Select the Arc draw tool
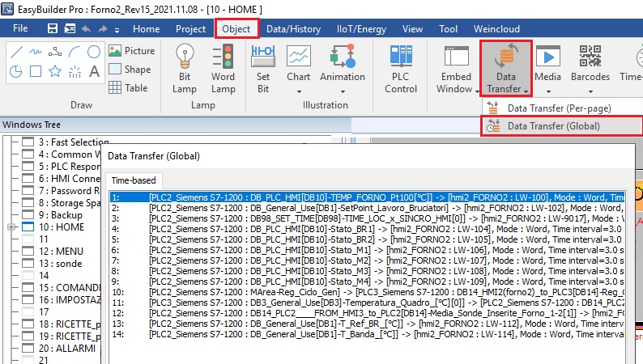643x364 pixels. pos(75,52)
